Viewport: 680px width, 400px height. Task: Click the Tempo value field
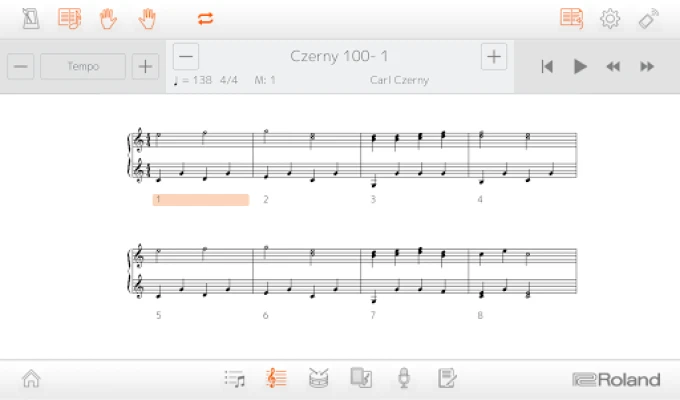83,67
